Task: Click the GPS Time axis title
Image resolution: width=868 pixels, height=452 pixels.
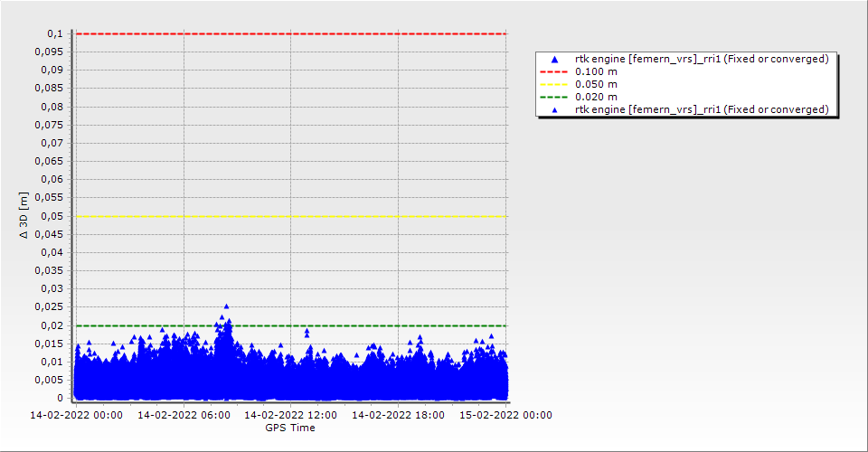Action: coord(289,428)
